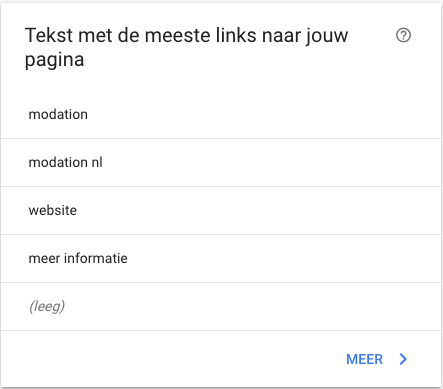Click the 'website' label text
Image resolution: width=443 pixels, height=389 pixels.
tap(53, 210)
